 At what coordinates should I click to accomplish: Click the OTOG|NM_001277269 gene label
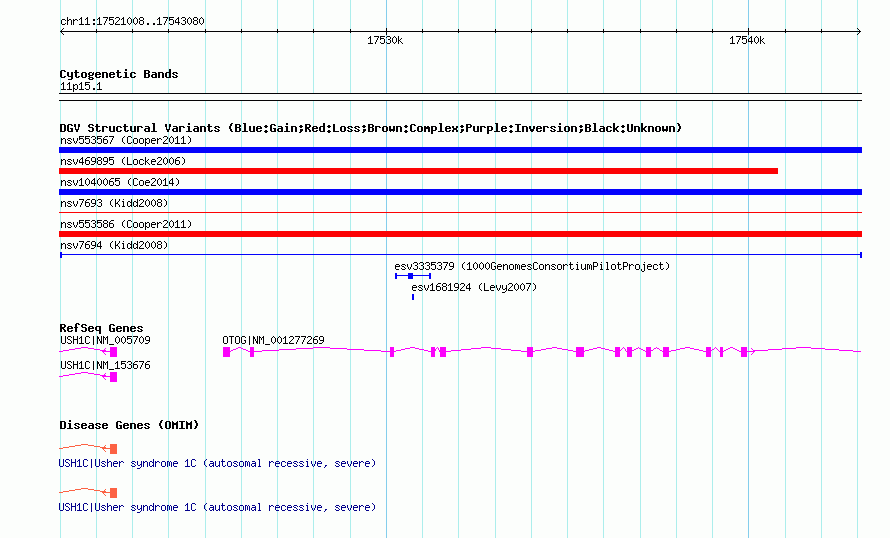point(273,340)
